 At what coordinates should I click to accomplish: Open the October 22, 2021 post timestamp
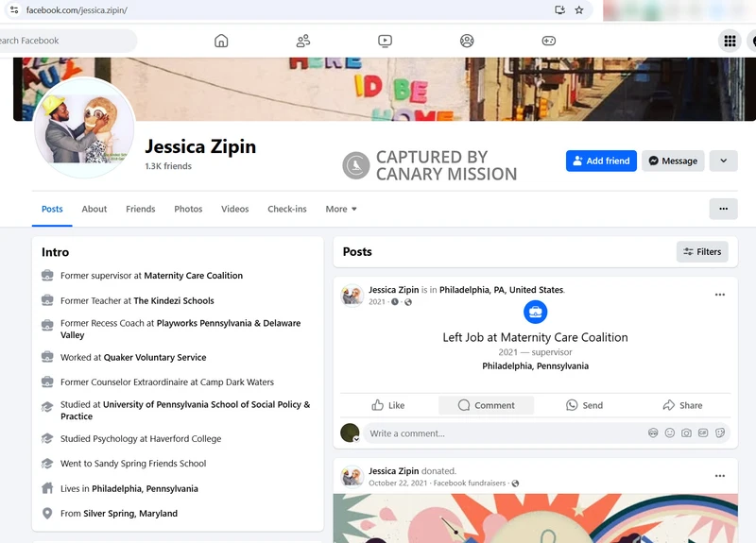click(398, 484)
